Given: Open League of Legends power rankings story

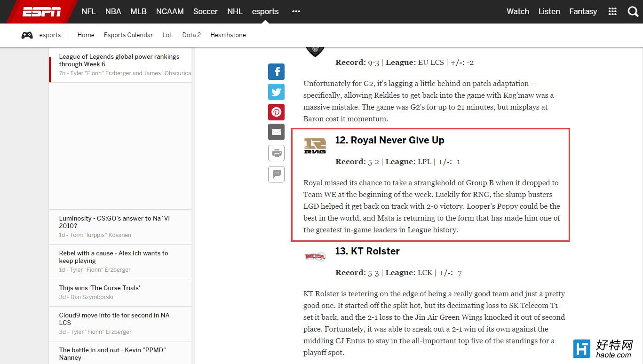Looking at the screenshot, I should tap(119, 60).
